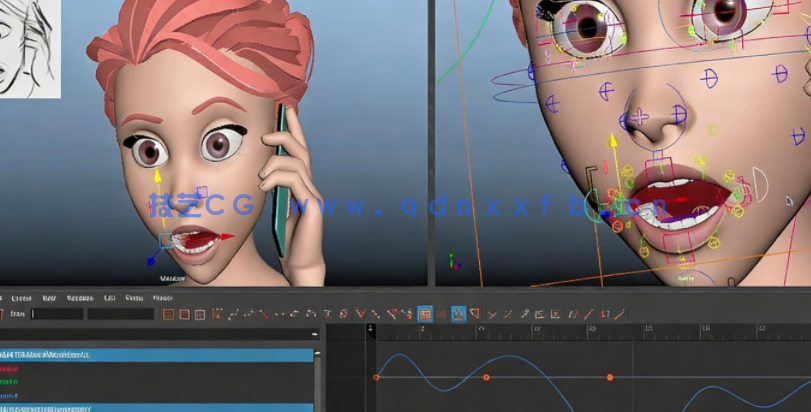Click the current time marker at frame 1
This screenshot has height=412, width=811.
tap(370, 330)
